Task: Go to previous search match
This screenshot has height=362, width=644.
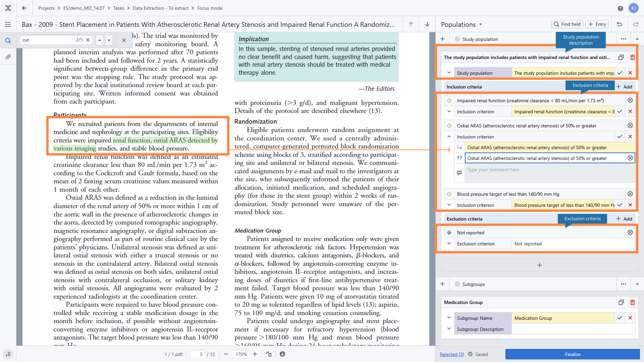Action: coord(99,40)
